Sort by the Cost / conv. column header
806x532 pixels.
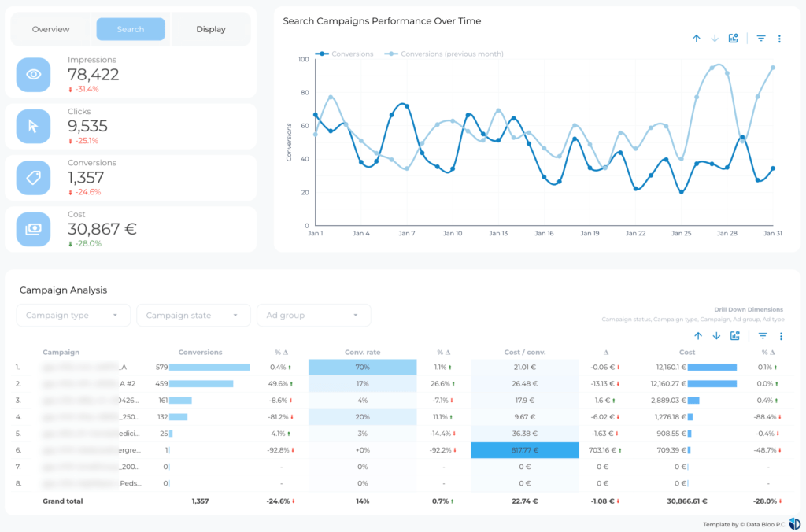(525, 352)
